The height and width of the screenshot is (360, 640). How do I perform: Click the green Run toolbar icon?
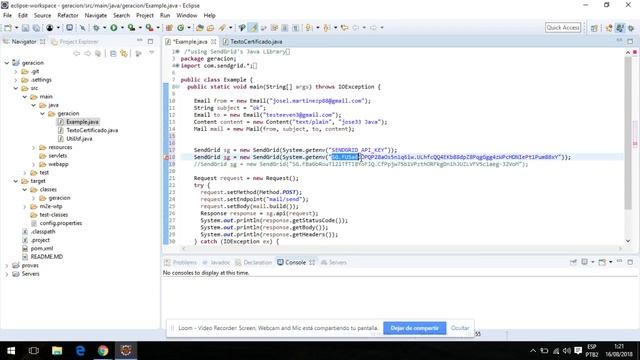point(114,28)
